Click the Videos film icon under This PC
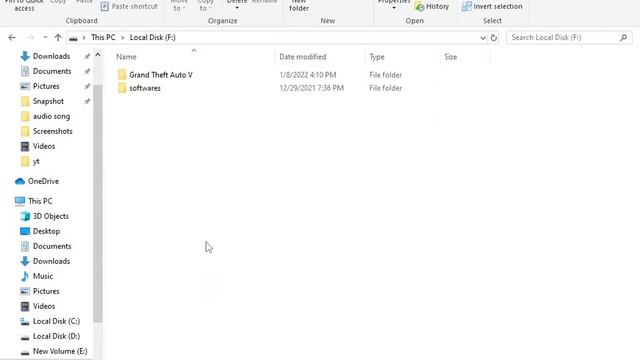The image size is (640, 360). pyautogui.click(x=25, y=306)
